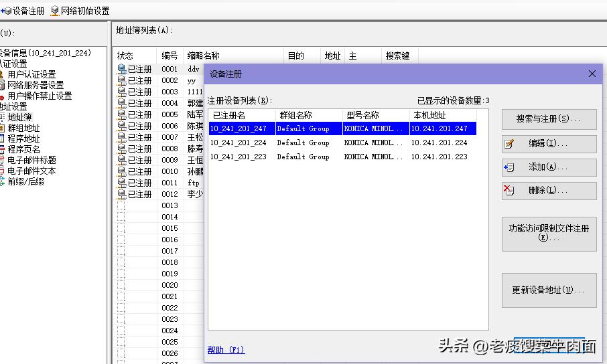
Task: Click the empty slot icon of row 0014
Action: (121, 217)
